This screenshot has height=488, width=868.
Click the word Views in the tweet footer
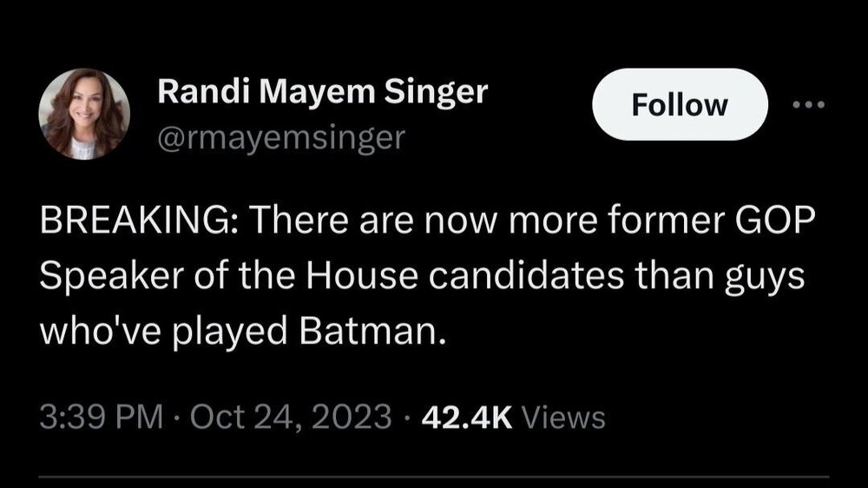click(x=566, y=417)
